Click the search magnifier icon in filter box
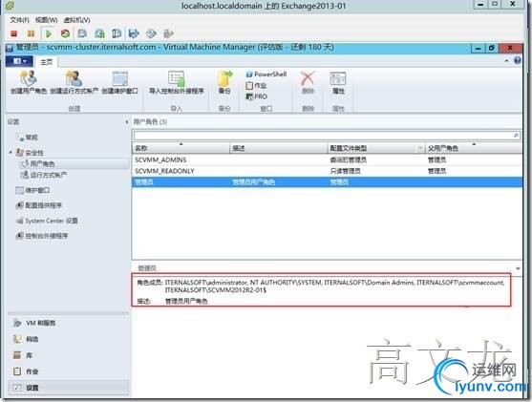This screenshot has width=532, height=402. [x=516, y=136]
